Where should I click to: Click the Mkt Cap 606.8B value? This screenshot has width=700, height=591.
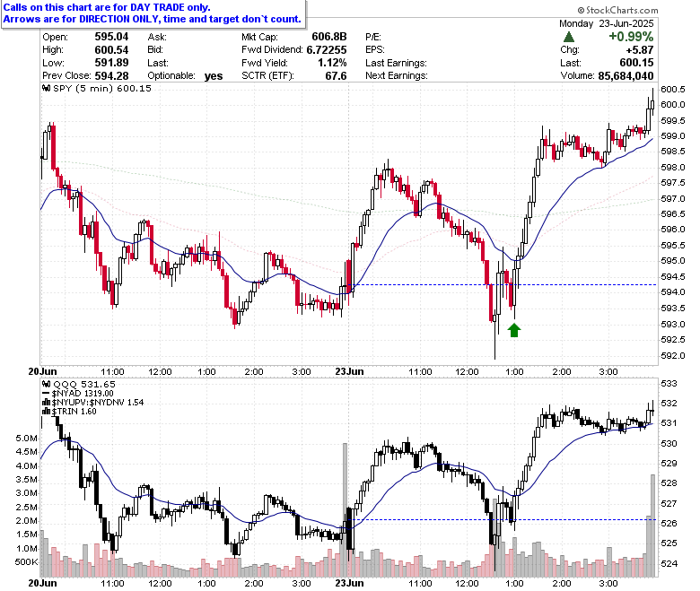329,37
